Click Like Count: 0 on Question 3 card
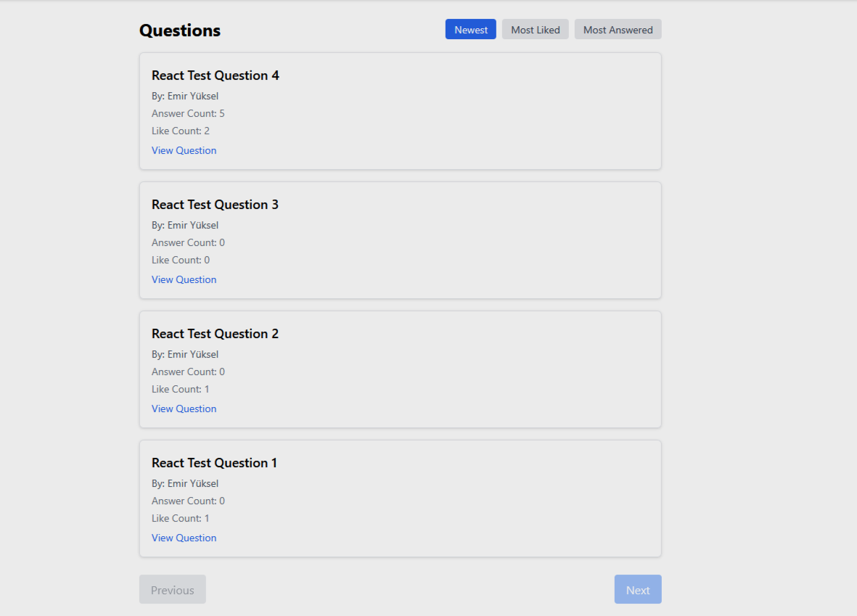This screenshot has height=616, width=857. point(181,260)
